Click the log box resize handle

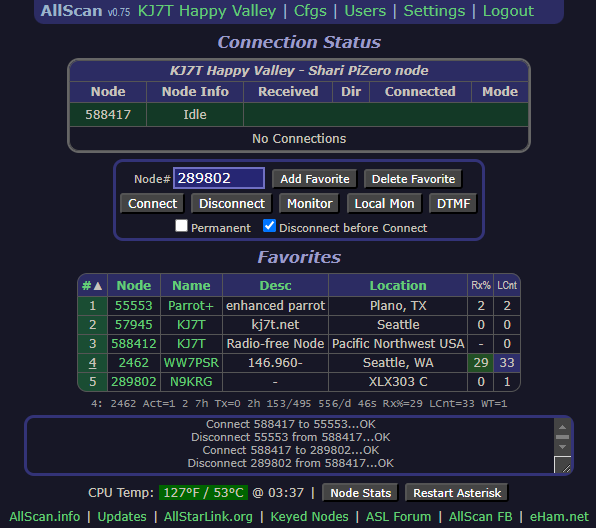coord(563,465)
